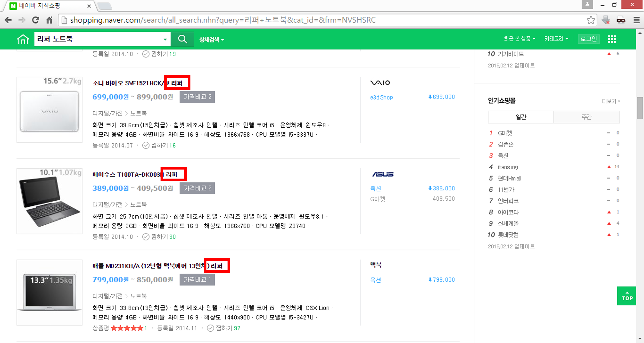Click 가격비교 2 for ASUS T100TA
The height and width of the screenshot is (343, 644).
pos(197,188)
